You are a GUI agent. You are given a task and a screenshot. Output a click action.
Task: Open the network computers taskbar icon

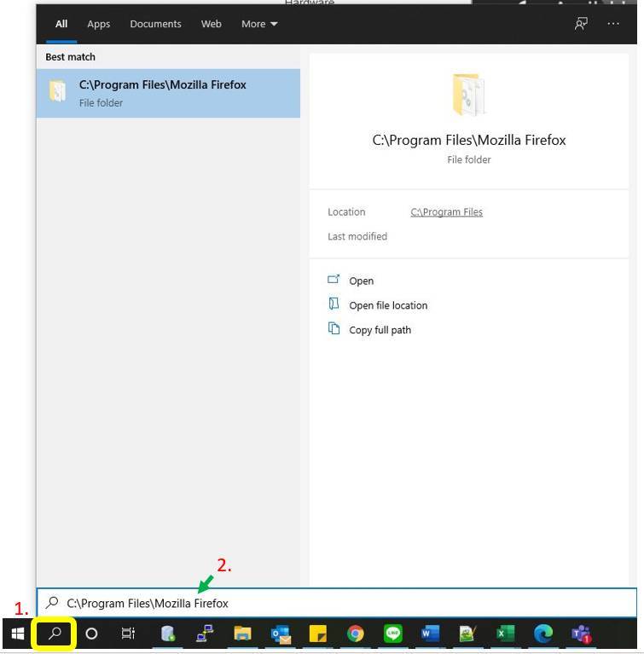[x=205, y=634]
